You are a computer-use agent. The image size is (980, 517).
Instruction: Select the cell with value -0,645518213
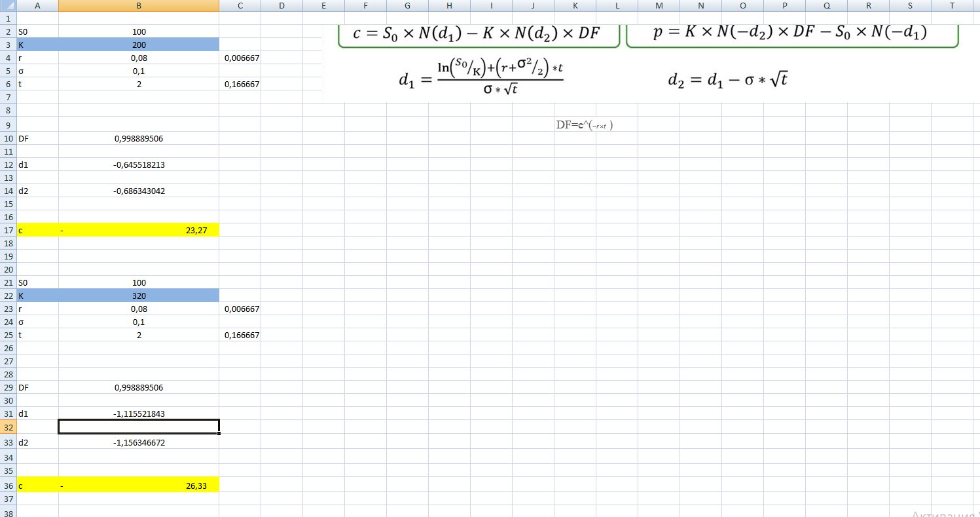pyautogui.click(x=139, y=164)
